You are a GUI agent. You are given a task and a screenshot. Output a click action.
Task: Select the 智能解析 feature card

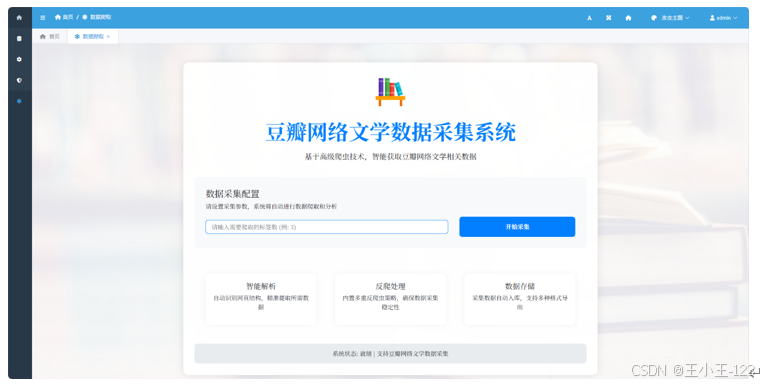261,299
